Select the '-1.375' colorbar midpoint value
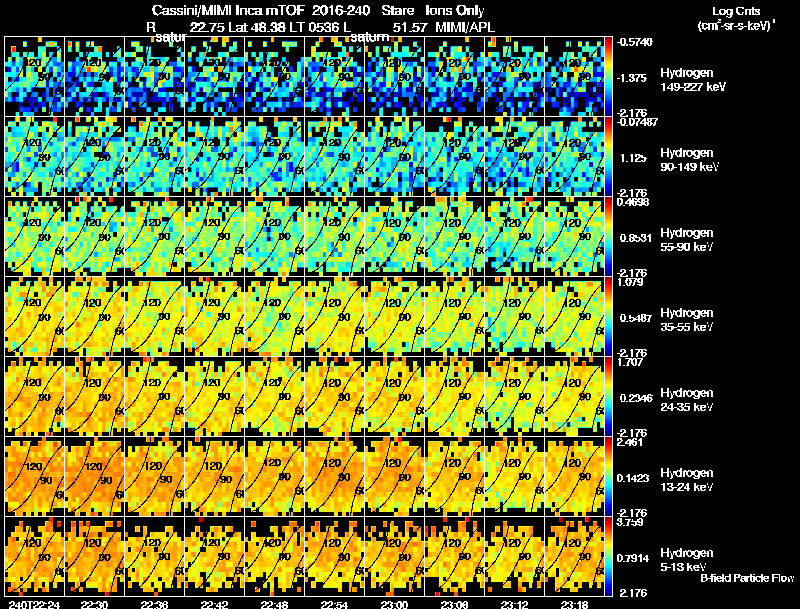Screen dimensions: 800x609 pyautogui.click(x=632, y=78)
